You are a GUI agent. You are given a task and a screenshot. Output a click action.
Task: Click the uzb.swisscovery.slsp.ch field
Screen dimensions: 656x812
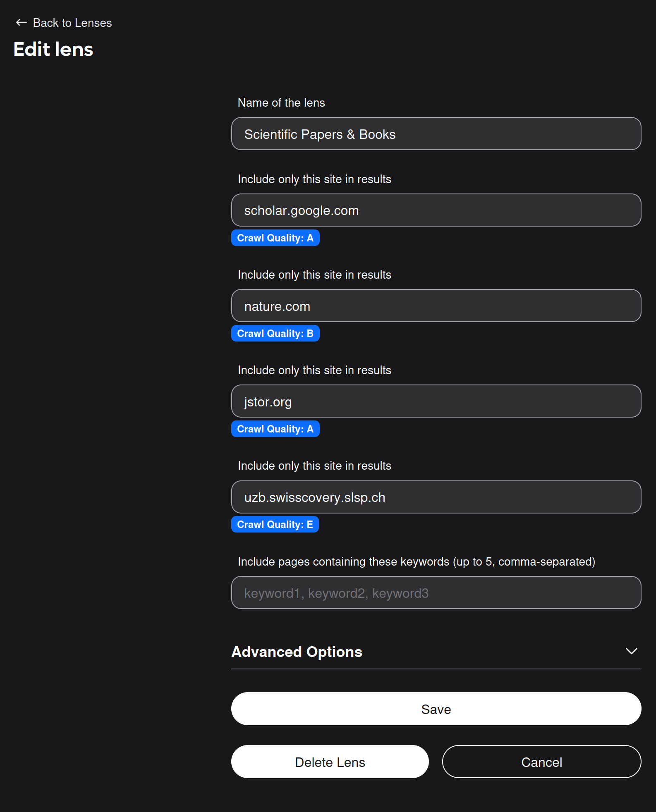click(436, 497)
